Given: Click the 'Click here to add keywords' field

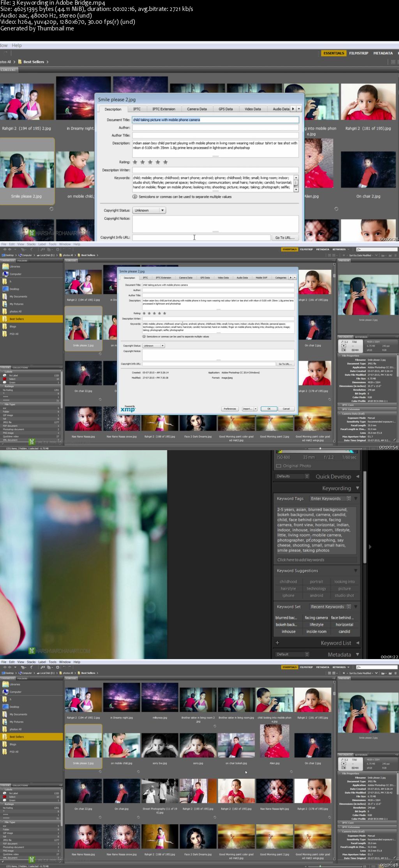Looking at the screenshot, I should pyautogui.click(x=318, y=560).
